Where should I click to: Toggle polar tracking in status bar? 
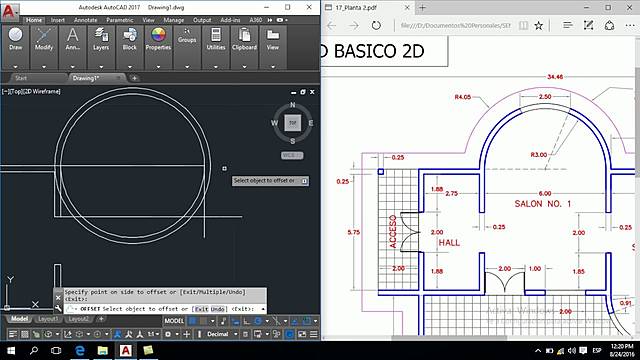(x=258, y=321)
